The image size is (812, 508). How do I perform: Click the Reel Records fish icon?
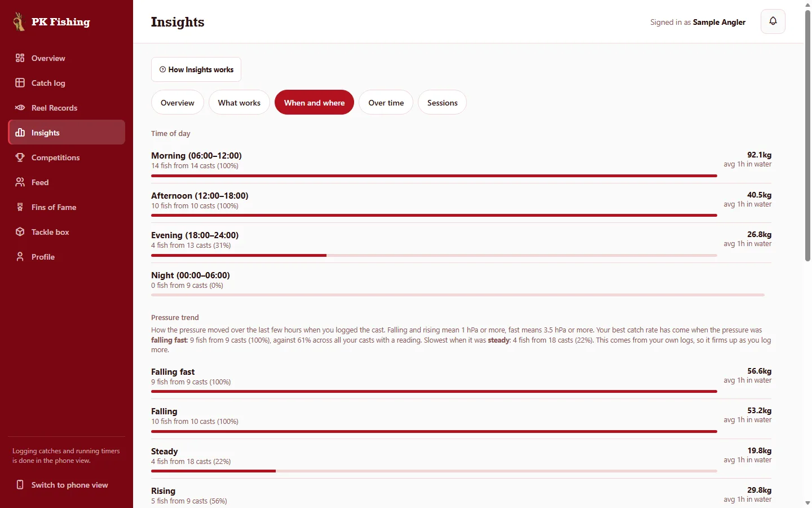20,108
